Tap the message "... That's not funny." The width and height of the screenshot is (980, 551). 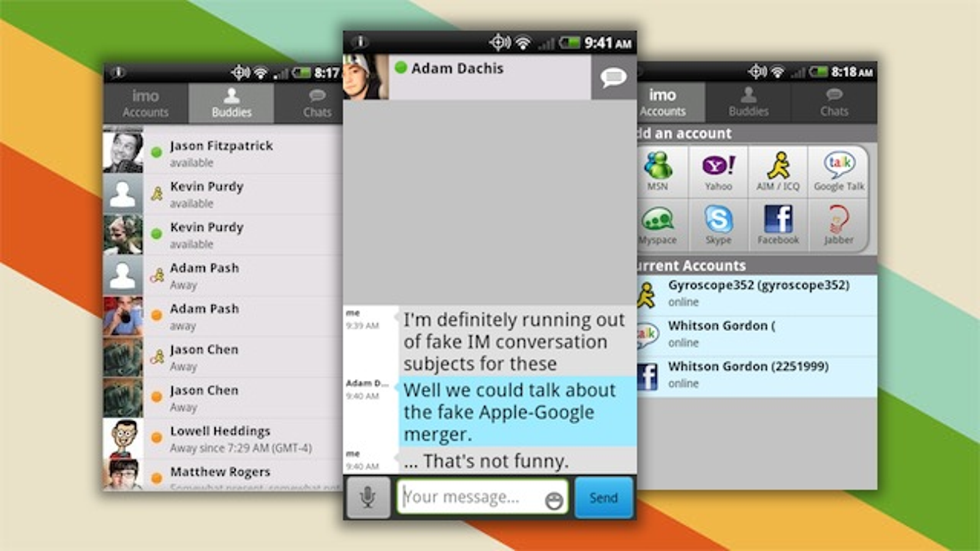coord(518,460)
